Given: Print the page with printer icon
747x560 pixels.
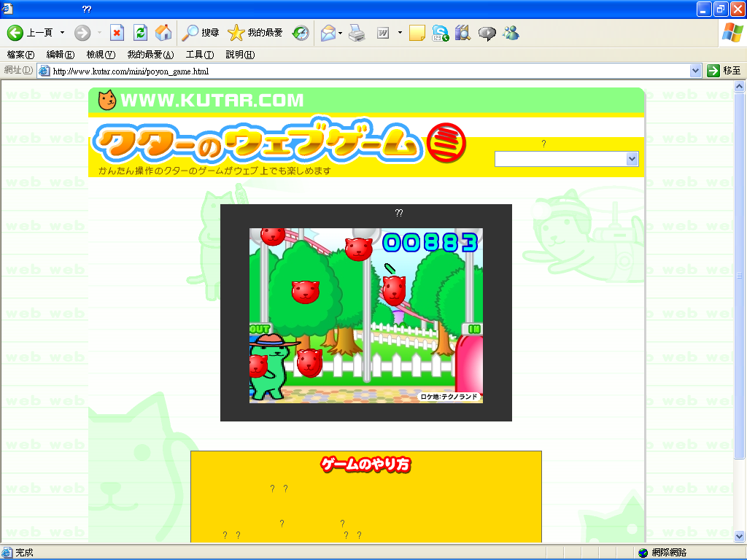Looking at the screenshot, I should tap(357, 33).
